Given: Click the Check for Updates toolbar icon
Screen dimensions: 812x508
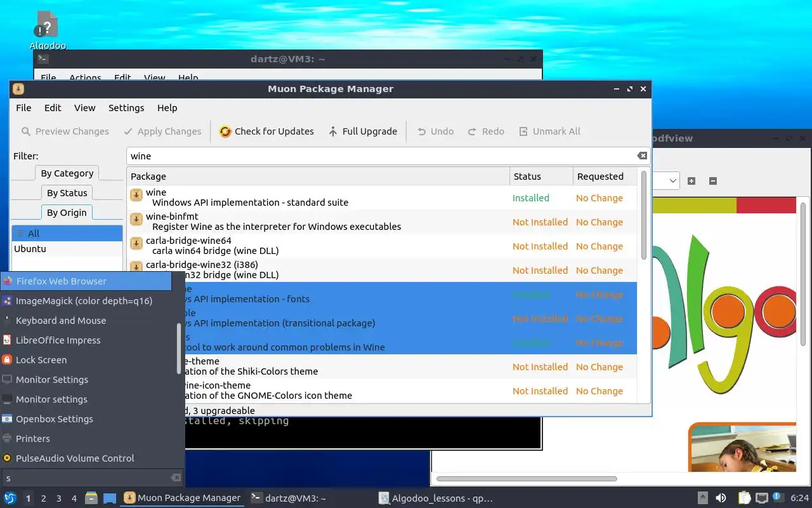Looking at the screenshot, I should pos(225,131).
